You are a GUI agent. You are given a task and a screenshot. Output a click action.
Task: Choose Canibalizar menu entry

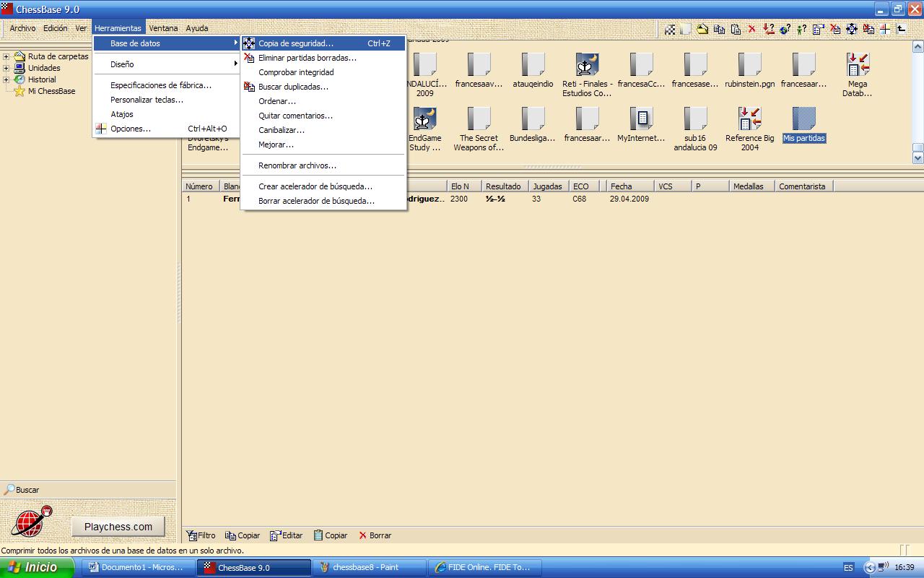tap(323, 130)
